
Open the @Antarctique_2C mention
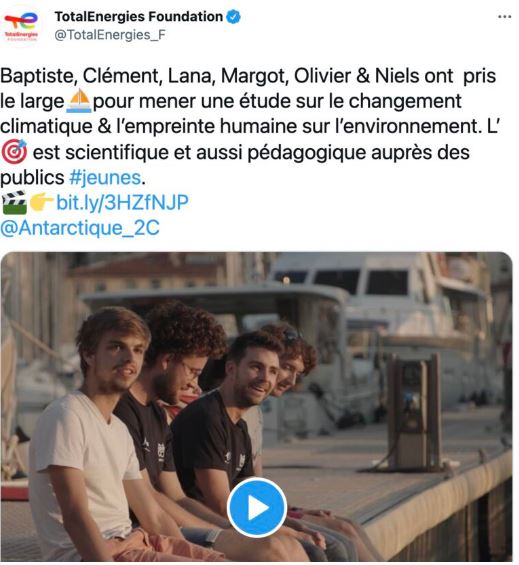pos(80,228)
